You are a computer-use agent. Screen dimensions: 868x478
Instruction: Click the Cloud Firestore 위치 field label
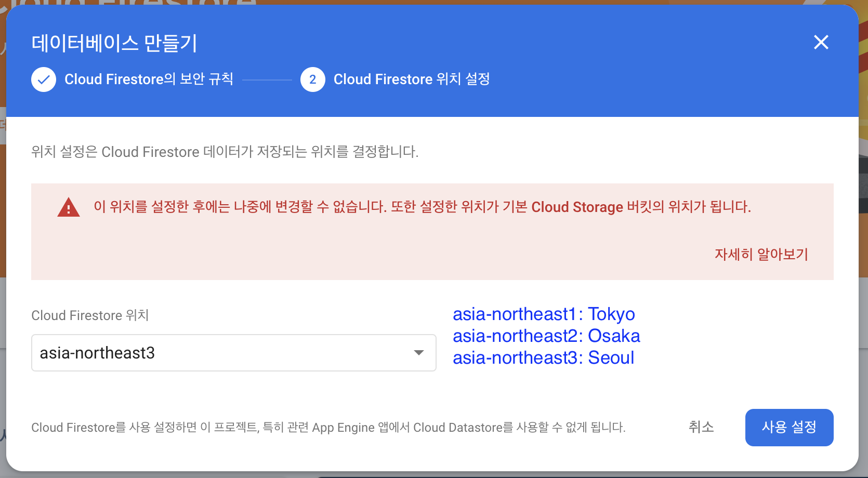[90, 315]
